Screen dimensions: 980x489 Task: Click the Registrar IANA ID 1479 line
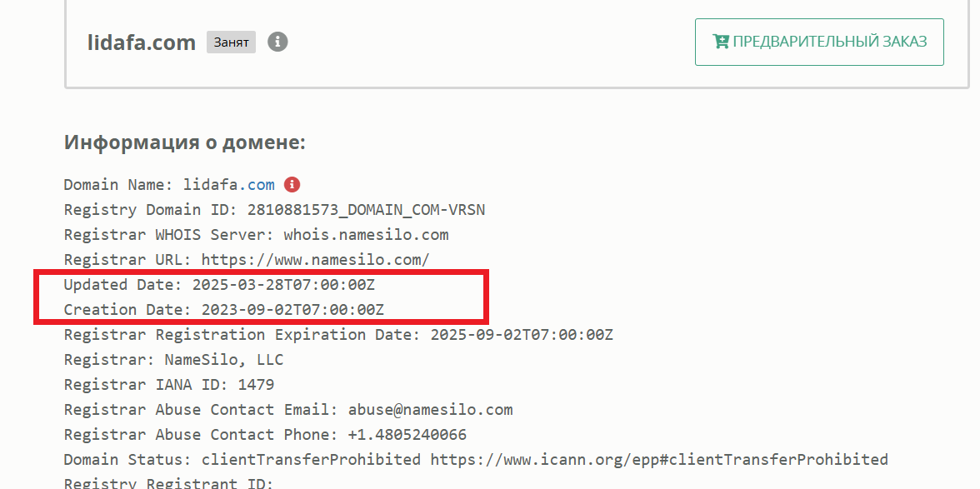[x=169, y=385]
